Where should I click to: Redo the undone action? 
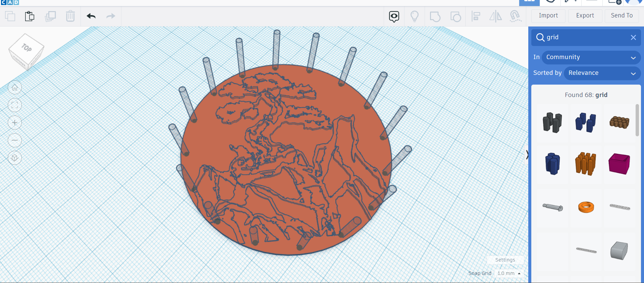(x=111, y=16)
